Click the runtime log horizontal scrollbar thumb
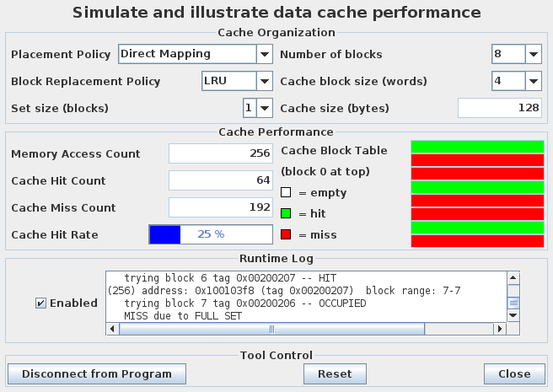Image resolution: width=553 pixels, height=392 pixels. (x=270, y=329)
